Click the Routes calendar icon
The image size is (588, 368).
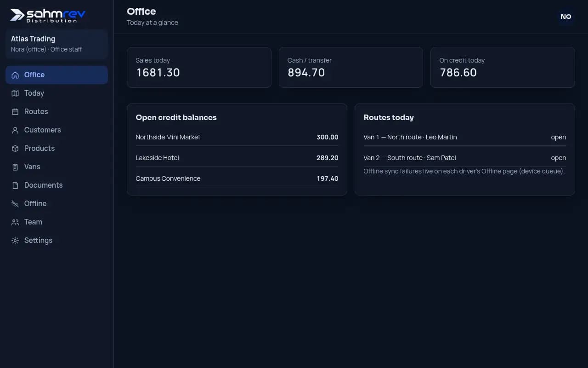(15, 112)
